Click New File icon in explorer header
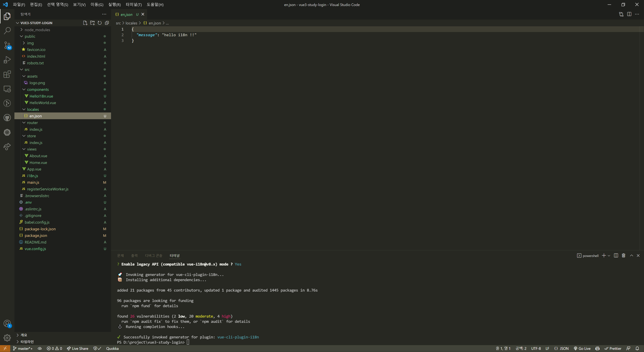The image size is (644, 352). (85, 23)
